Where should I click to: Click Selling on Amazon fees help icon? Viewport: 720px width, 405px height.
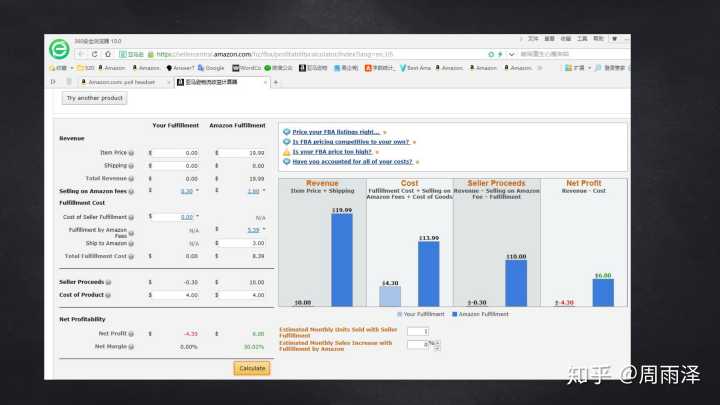(131, 191)
